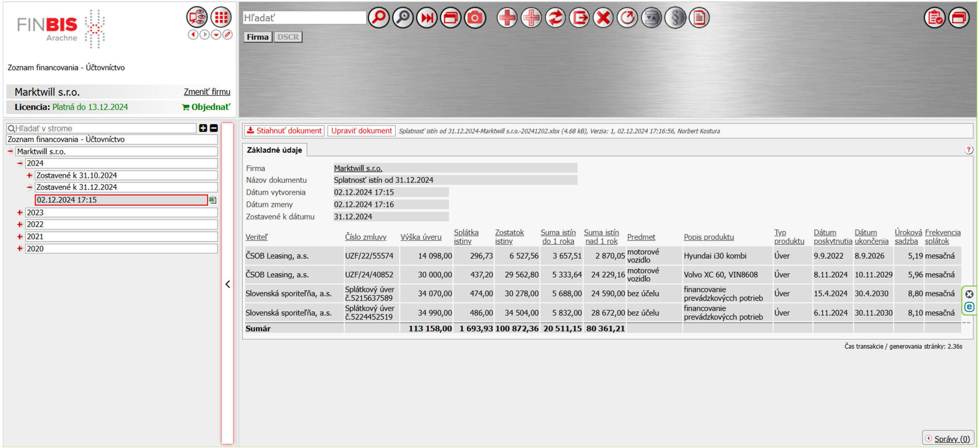Image resolution: width=980 pixels, height=448 pixels.
Task: Sort by the Veriteľ column header
Action: (x=256, y=237)
